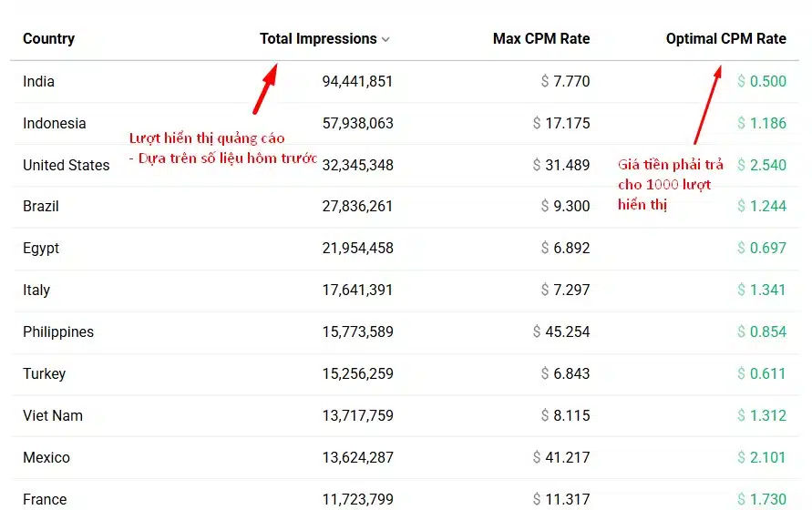Click India's optimal rate $0.500

tap(762, 82)
